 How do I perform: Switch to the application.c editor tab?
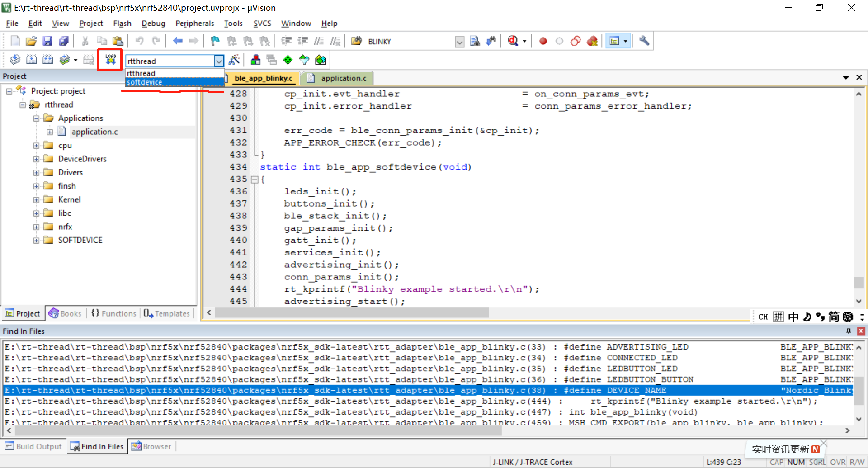click(x=338, y=78)
